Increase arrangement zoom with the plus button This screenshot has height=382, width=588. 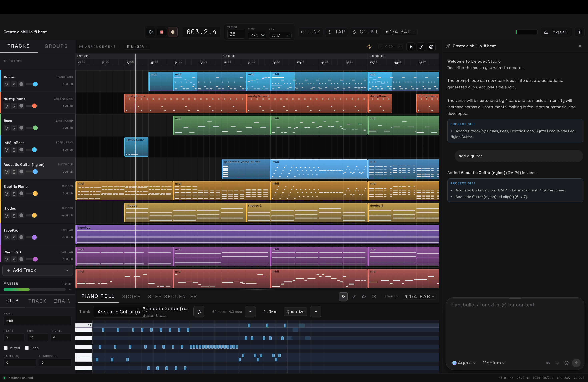[400, 46]
